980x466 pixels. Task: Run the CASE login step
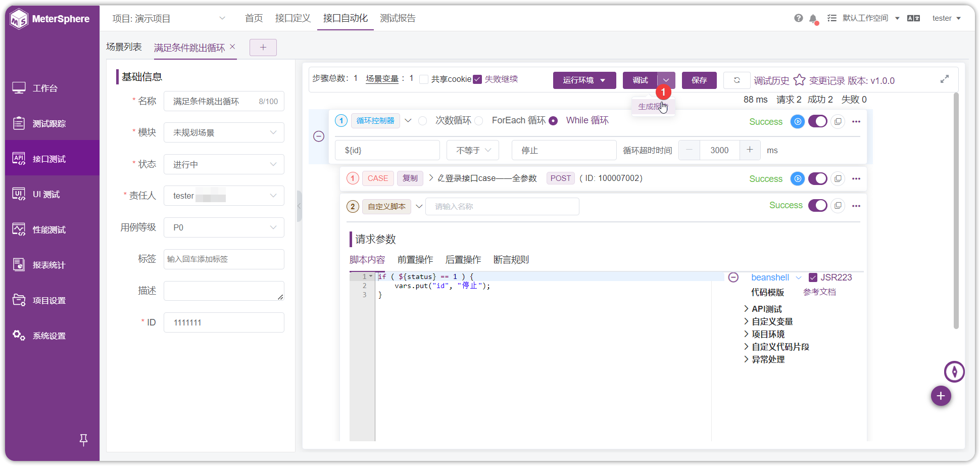797,178
